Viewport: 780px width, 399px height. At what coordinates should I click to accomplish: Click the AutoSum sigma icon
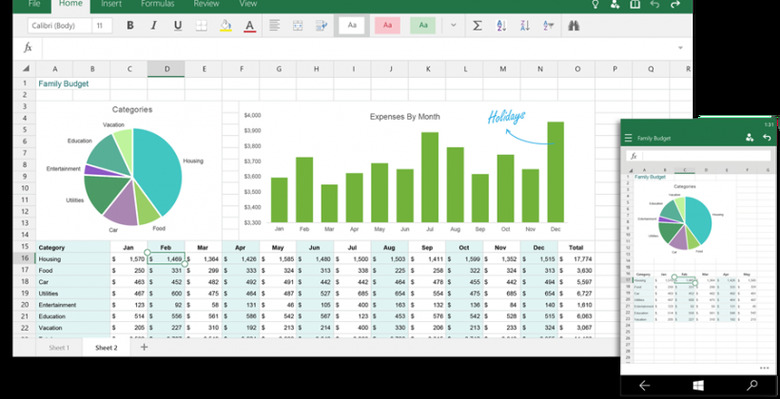tap(477, 25)
